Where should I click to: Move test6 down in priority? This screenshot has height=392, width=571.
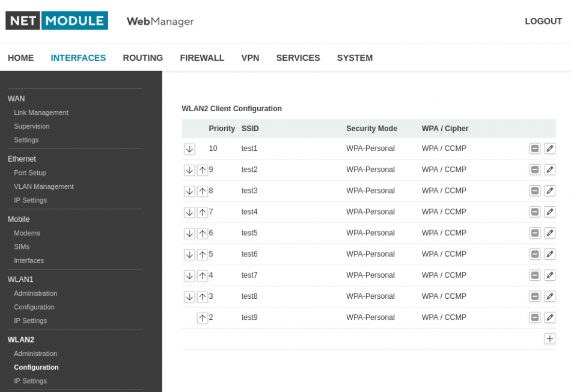189,254
